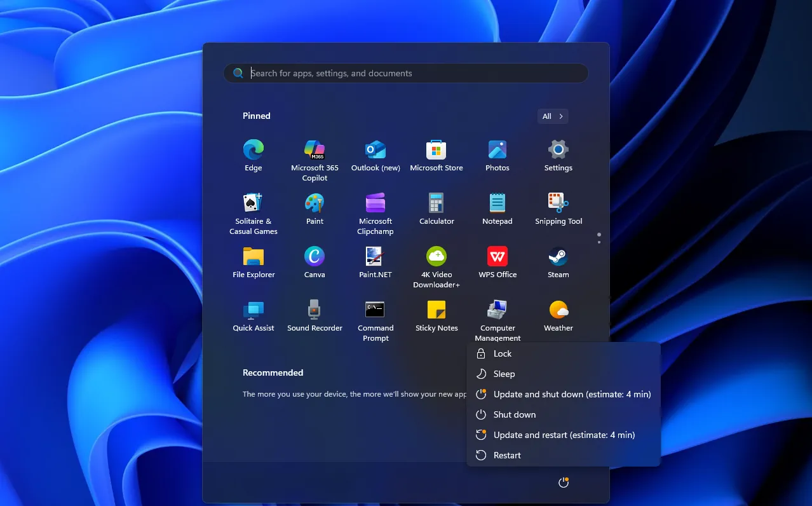Click the Power button icon
Image resolution: width=812 pixels, height=506 pixels.
click(563, 483)
